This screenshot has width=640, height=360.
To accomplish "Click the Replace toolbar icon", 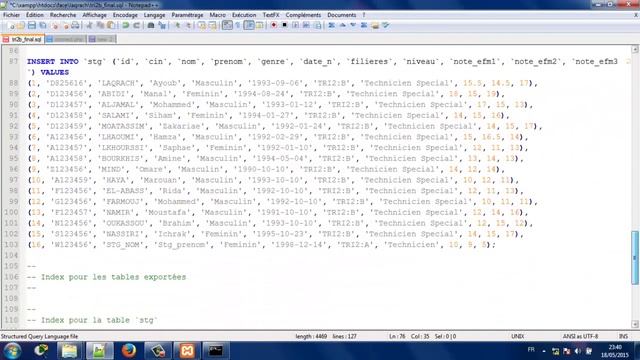I will (x=162, y=26).
